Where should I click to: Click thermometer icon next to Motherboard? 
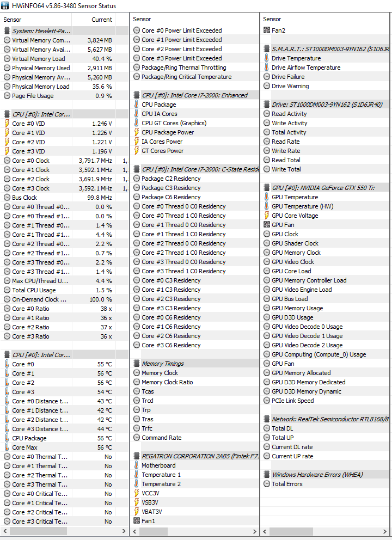137,465
